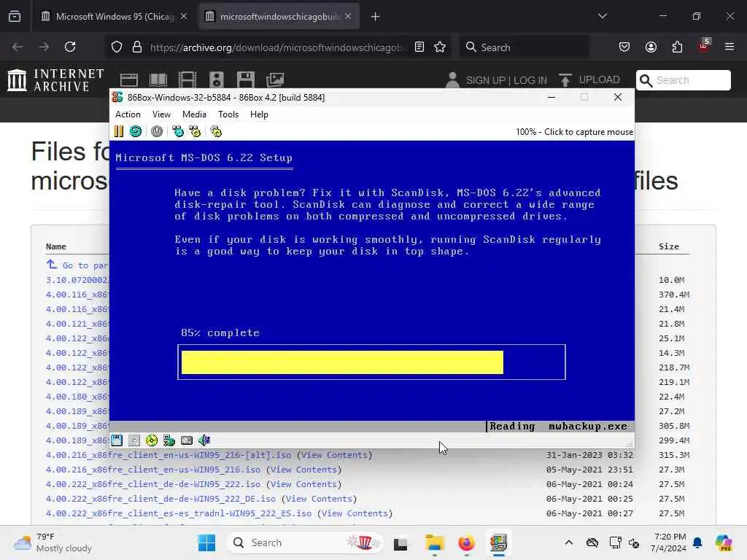Viewport: 747px width, 560px height.
Task: Open Internet Archive software floppy icon
Action: (x=246, y=79)
